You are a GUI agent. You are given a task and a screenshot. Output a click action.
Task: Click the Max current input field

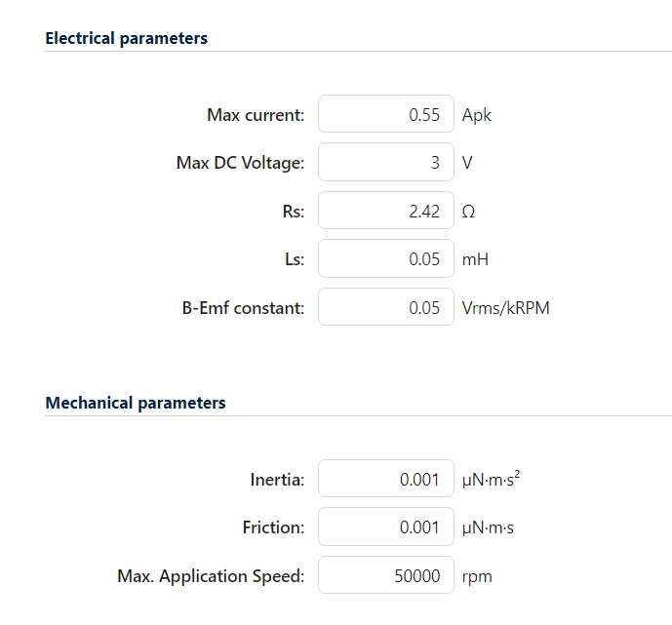click(386, 114)
